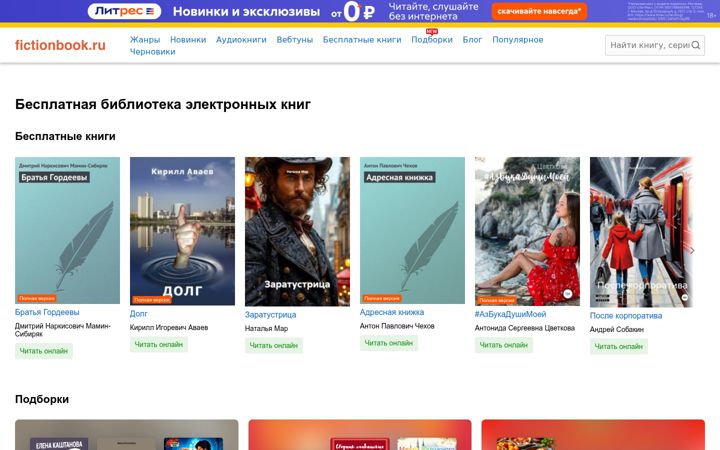Click the Адресная книжка title link
The width and height of the screenshot is (720, 450).
click(x=392, y=312)
